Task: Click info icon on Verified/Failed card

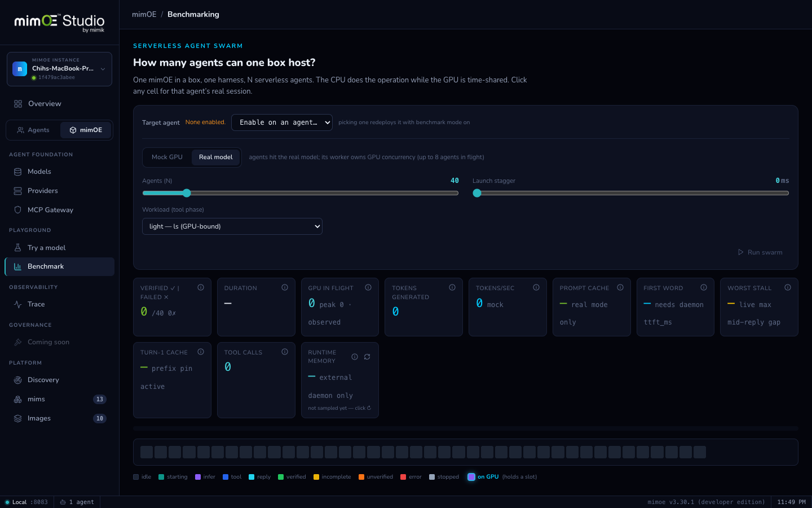Action: click(201, 287)
